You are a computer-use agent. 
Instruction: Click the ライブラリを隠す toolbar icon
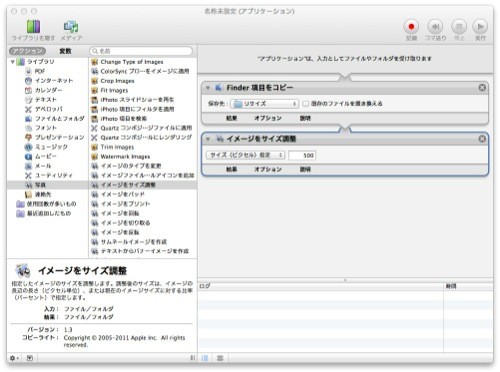coord(33,27)
